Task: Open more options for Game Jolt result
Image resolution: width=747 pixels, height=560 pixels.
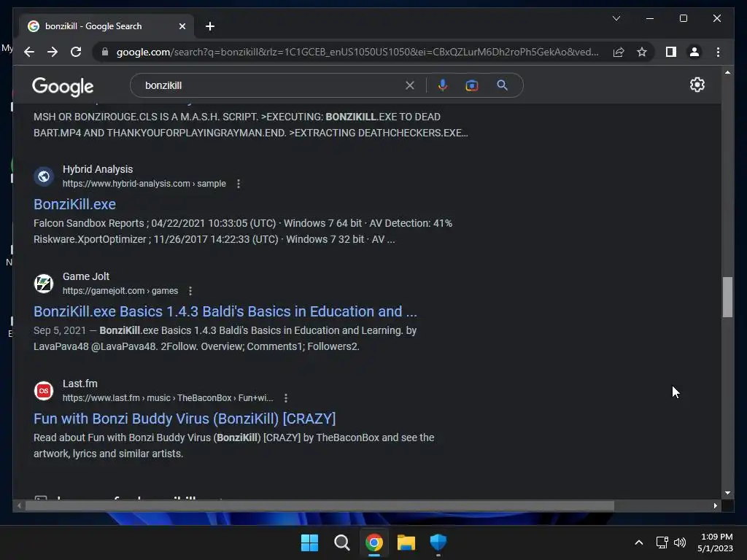Action: (x=190, y=291)
